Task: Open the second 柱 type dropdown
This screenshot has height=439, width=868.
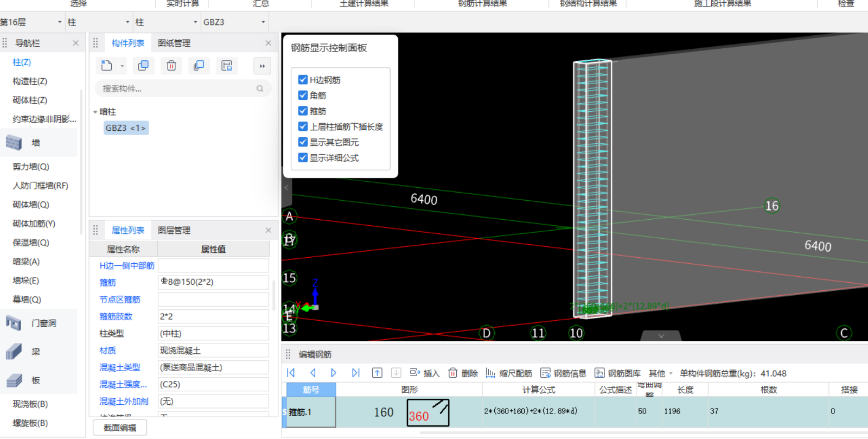Action: [x=195, y=22]
